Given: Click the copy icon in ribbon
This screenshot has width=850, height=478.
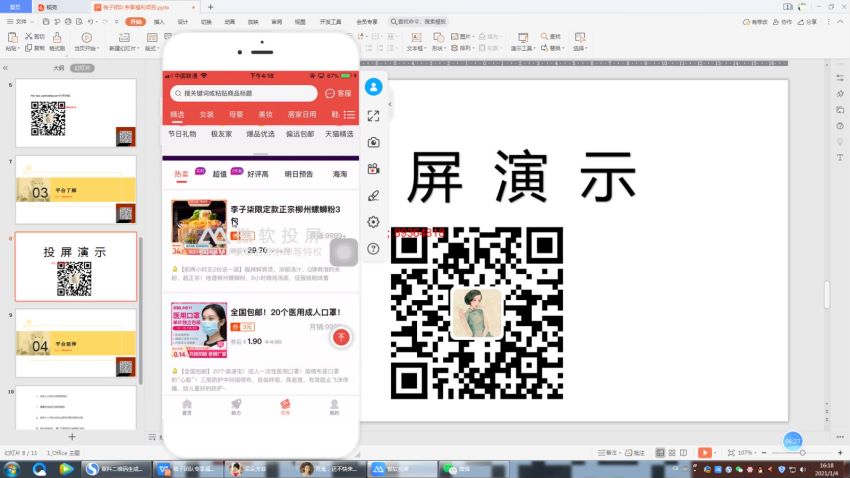Looking at the screenshot, I should tap(29, 48).
